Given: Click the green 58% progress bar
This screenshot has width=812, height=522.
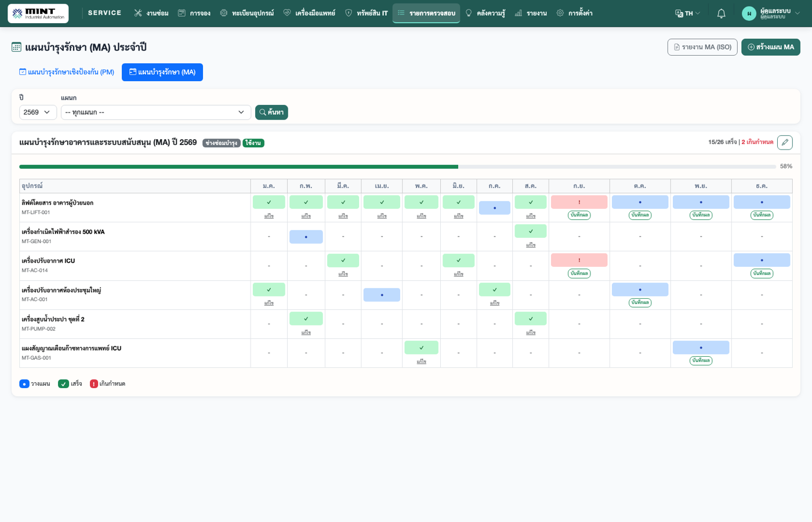Looking at the screenshot, I should click(238, 166).
